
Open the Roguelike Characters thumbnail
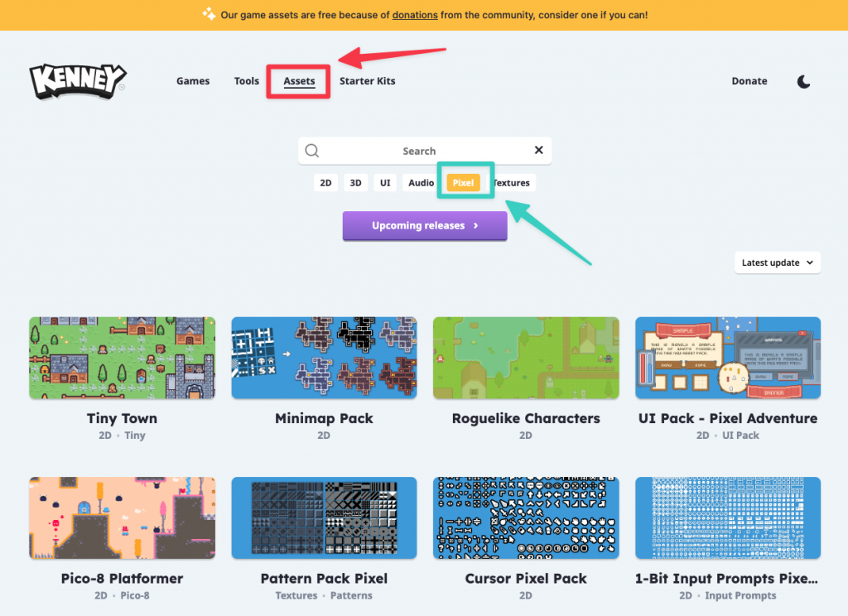526,358
